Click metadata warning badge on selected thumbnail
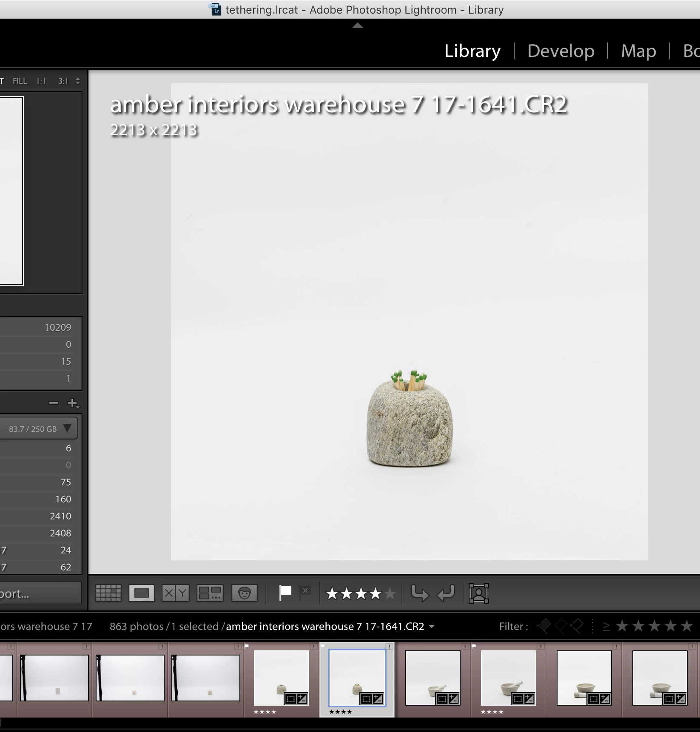Viewport: 700px width, 732px height. [389, 646]
